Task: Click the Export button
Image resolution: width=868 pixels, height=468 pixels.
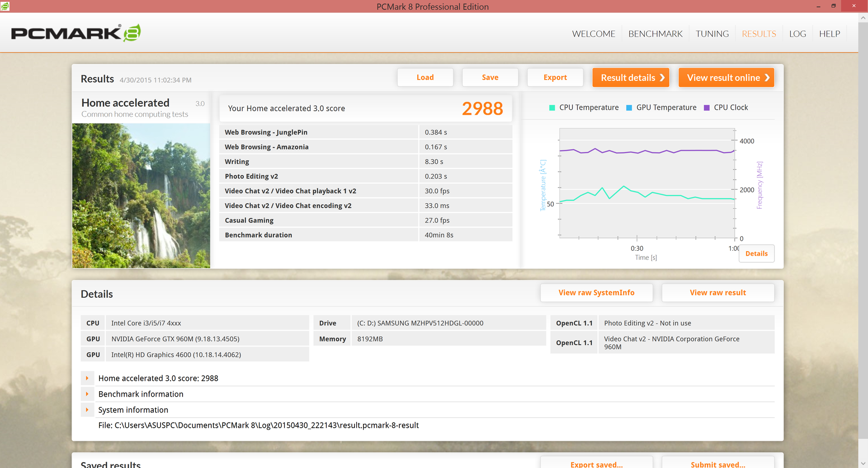Action: [555, 77]
